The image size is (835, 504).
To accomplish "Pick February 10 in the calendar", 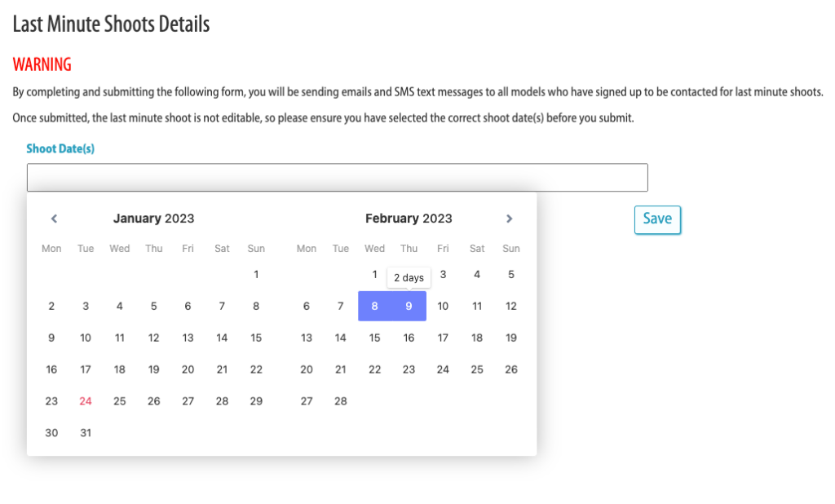I will pos(443,307).
